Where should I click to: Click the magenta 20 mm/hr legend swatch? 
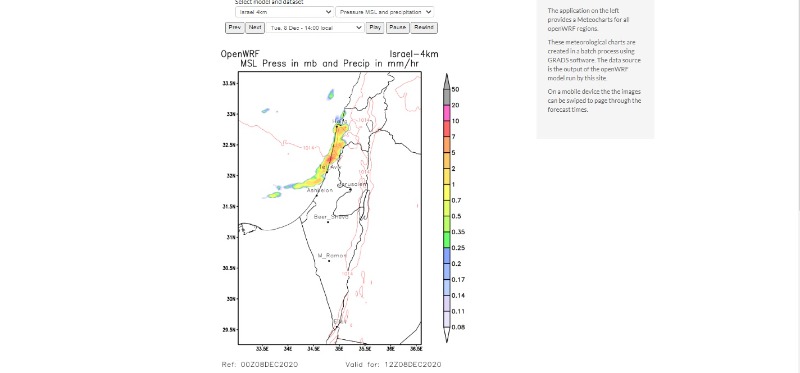coord(446,112)
